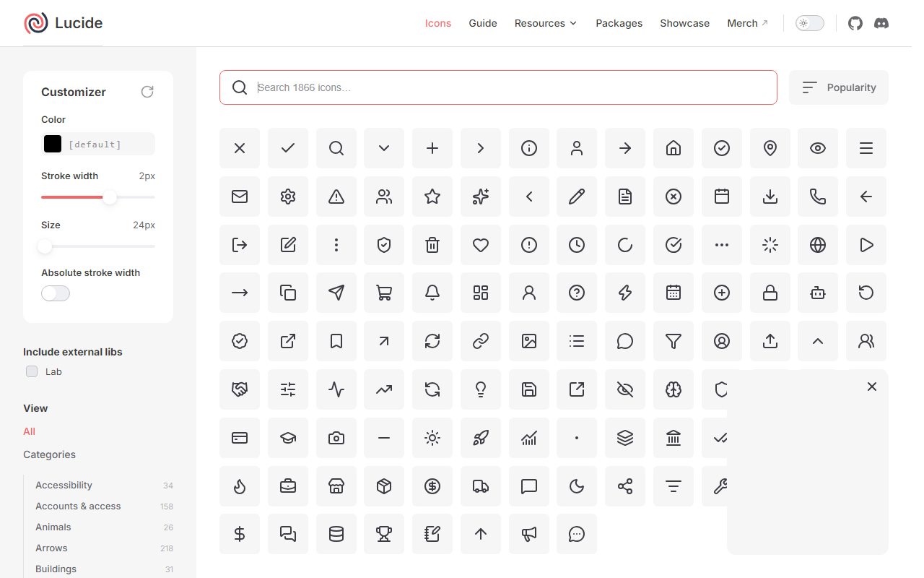Open the black color swatch picker

(53, 144)
